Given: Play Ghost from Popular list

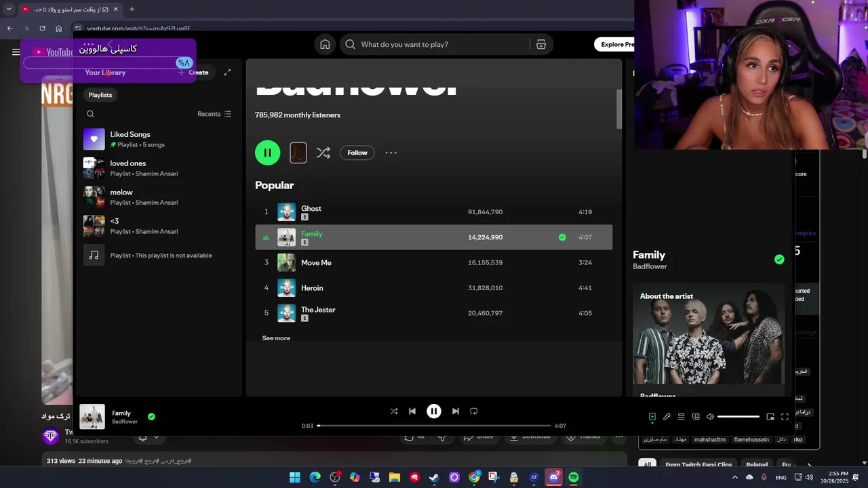Looking at the screenshot, I should click(433, 212).
